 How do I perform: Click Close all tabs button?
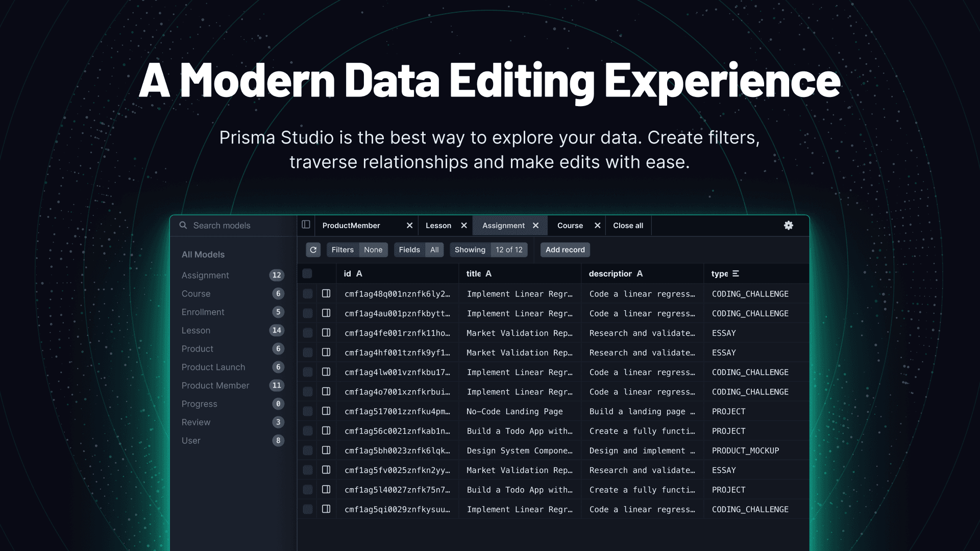[x=628, y=226]
